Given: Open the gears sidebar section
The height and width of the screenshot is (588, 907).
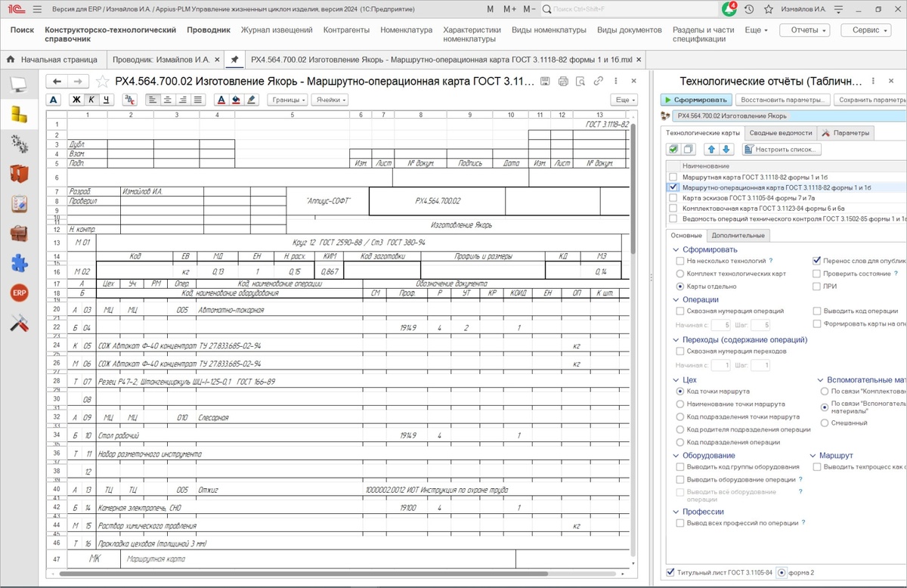Looking at the screenshot, I should tap(19, 143).
